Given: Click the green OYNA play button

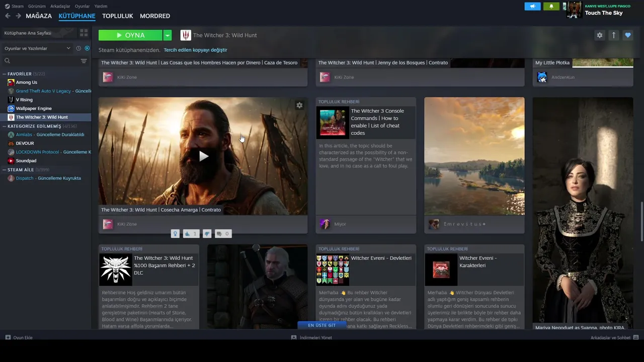Looking at the screenshot, I should [x=131, y=35].
